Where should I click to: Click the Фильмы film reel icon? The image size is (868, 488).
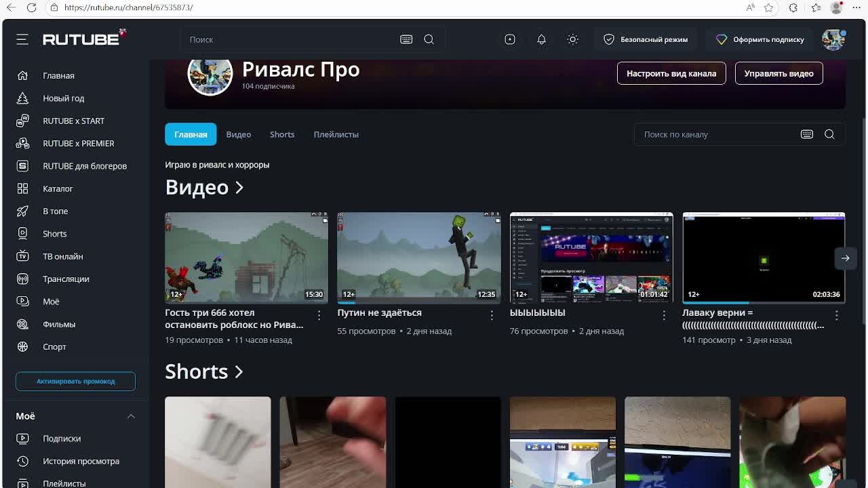22,324
